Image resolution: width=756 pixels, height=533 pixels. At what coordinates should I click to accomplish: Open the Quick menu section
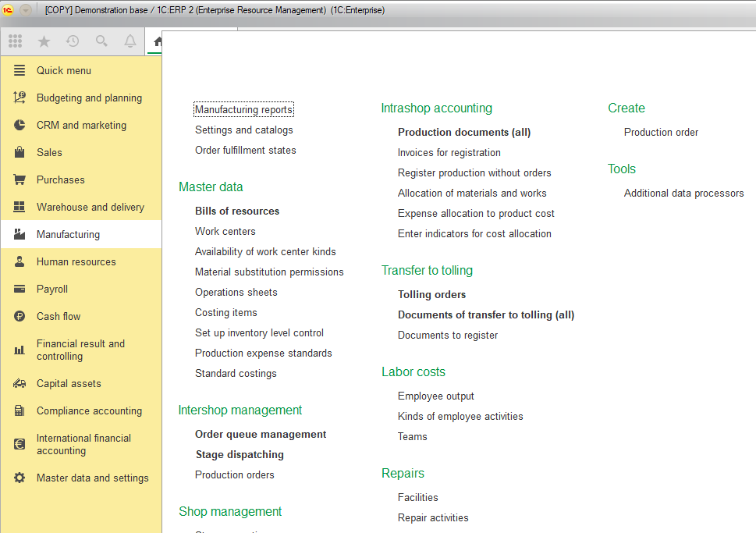pos(63,70)
